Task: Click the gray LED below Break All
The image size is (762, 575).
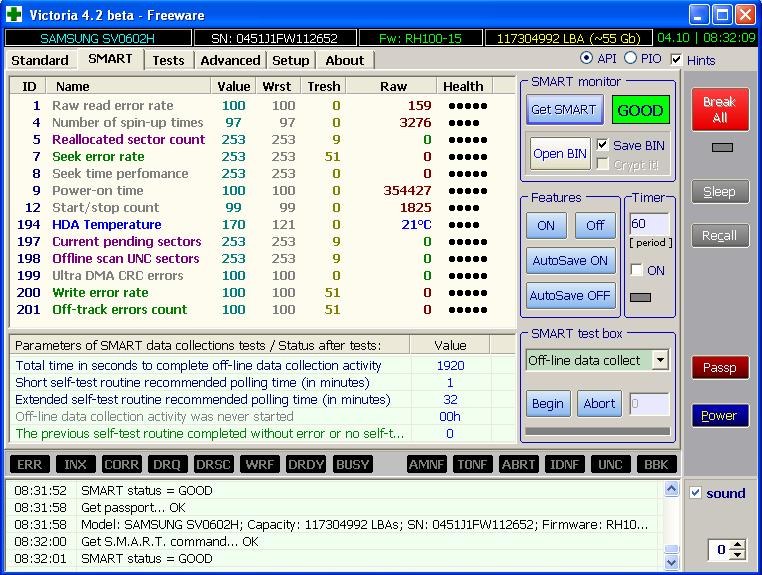Action: click(x=722, y=147)
